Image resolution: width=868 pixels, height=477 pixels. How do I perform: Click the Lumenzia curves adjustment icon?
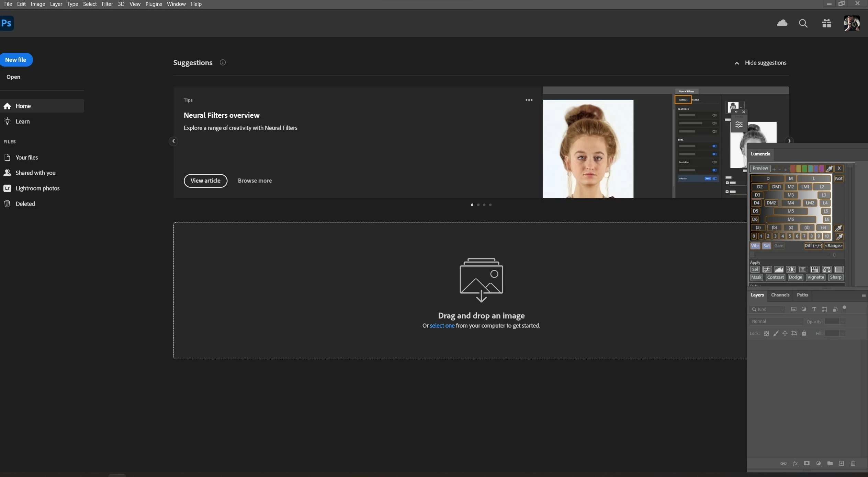coord(767,269)
